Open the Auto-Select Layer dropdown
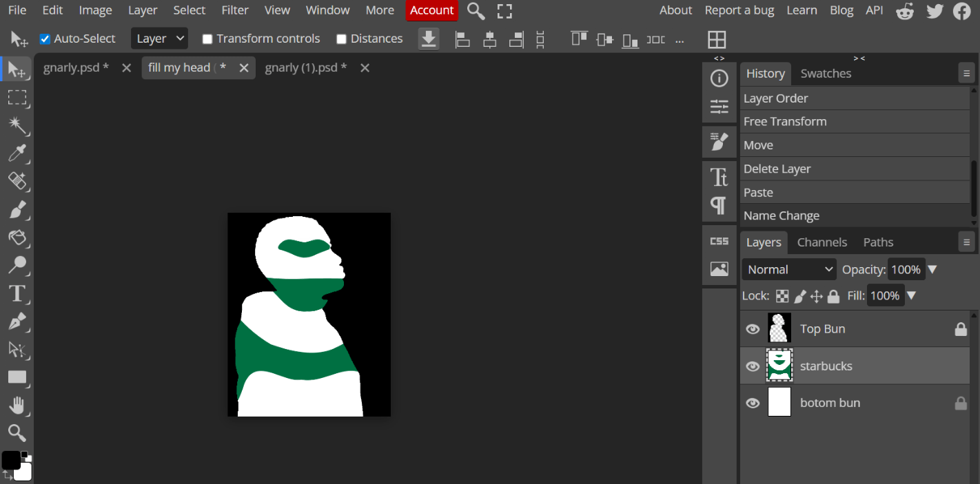The height and width of the screenshot is (484, 980). pos(159,39)
